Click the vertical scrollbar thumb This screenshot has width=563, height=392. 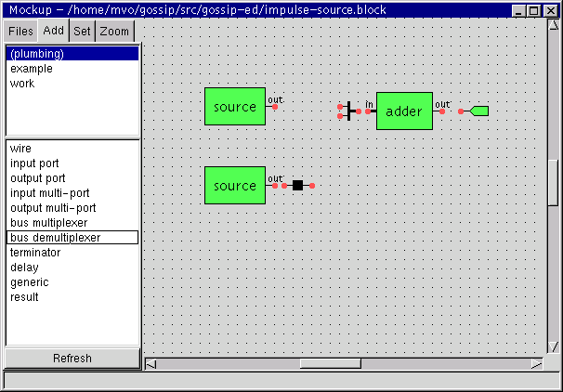[554, 182]
